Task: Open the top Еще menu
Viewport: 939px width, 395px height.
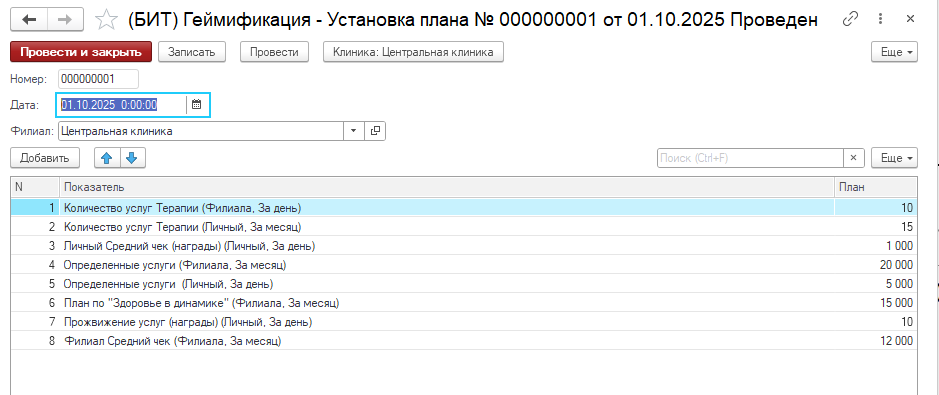Action: [x=894, y=52]
